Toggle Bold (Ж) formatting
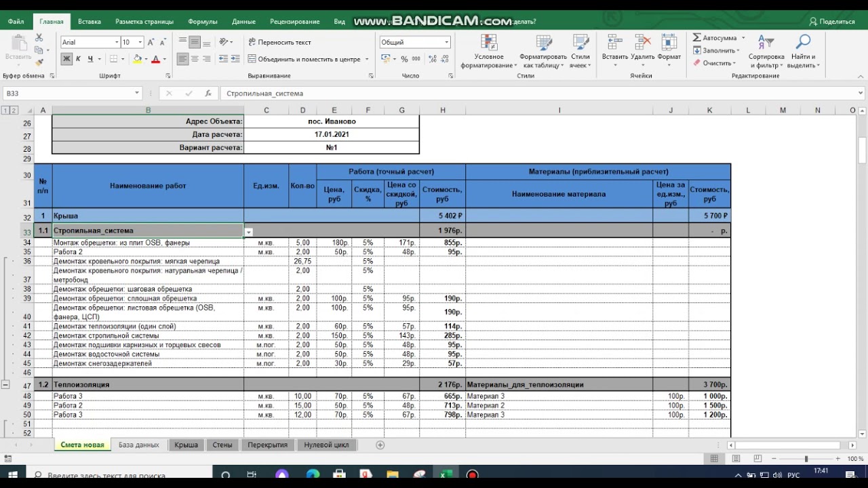 coord(66,59)
